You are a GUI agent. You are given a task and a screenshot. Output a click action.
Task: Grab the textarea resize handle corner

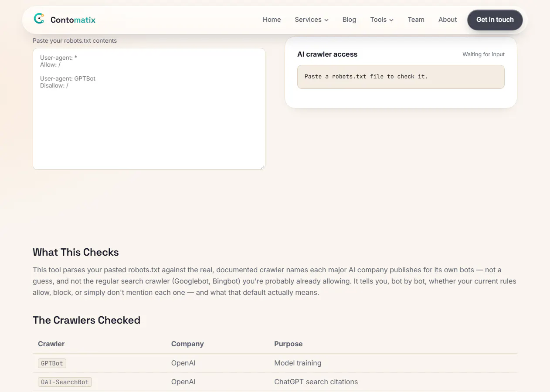pos(262,167)
